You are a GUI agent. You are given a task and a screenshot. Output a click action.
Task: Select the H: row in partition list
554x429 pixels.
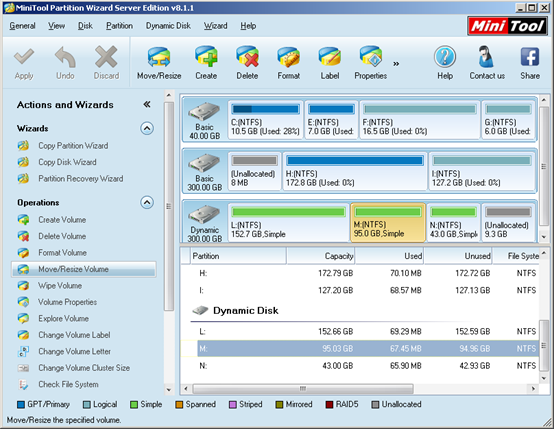coord(360,273)
